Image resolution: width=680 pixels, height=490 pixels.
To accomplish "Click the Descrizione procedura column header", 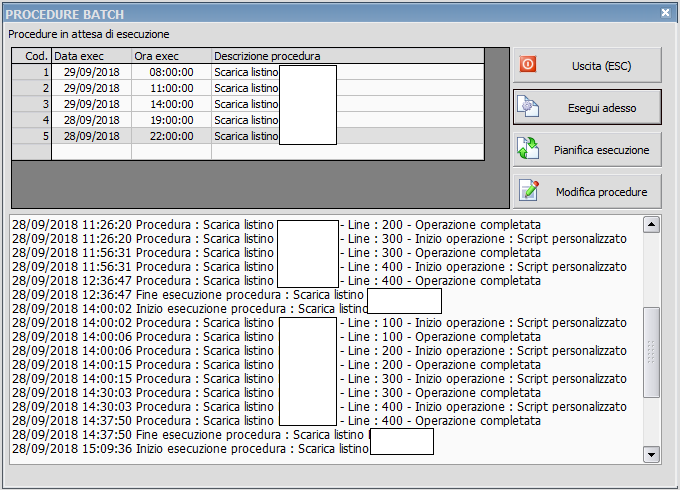I will click(348, 56).
